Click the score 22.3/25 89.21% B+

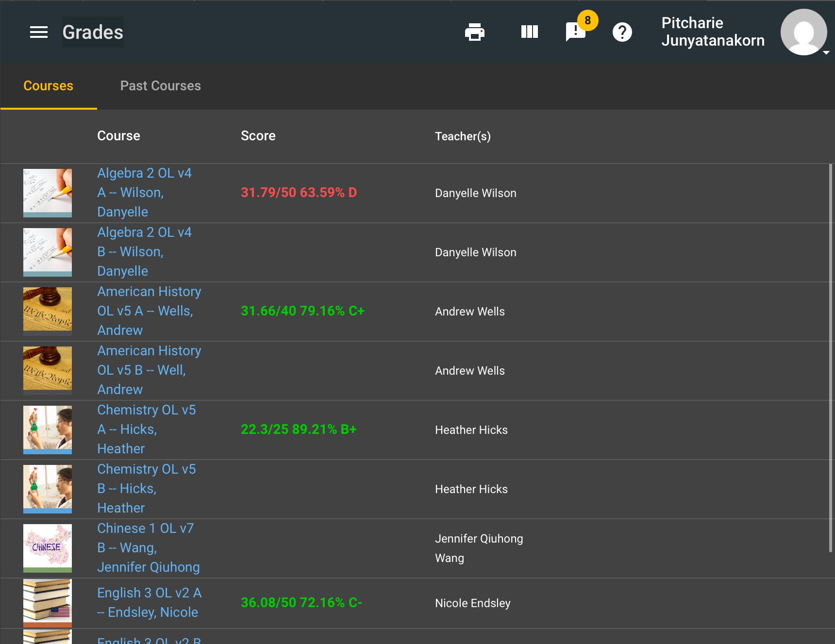(x=299, y=429)
